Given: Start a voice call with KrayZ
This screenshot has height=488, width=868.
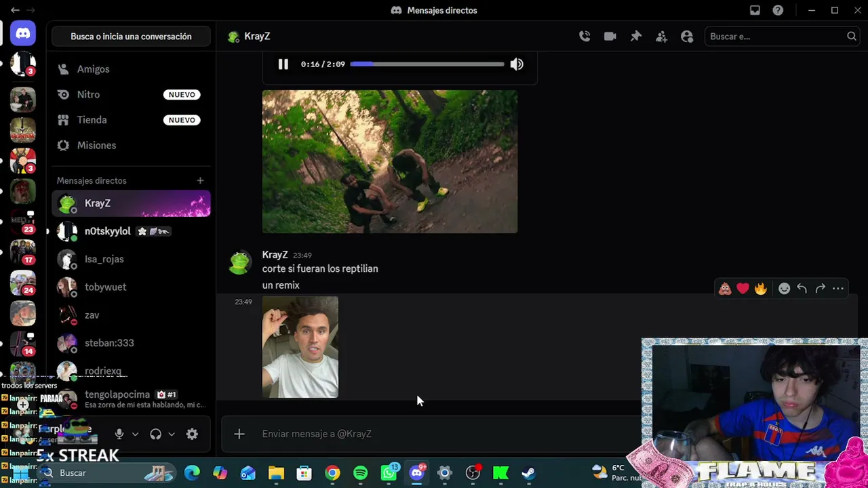Looking at the screenshot, I should (x=585, y=37).
